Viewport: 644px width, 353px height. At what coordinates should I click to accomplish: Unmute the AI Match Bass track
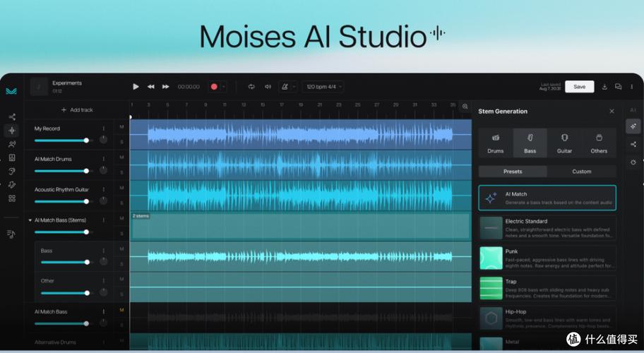121,310
